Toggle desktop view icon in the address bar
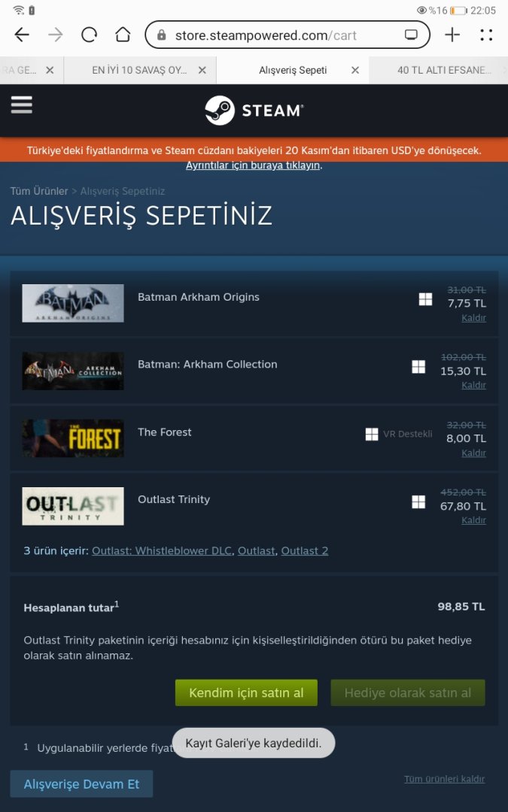 click(411, 35)
